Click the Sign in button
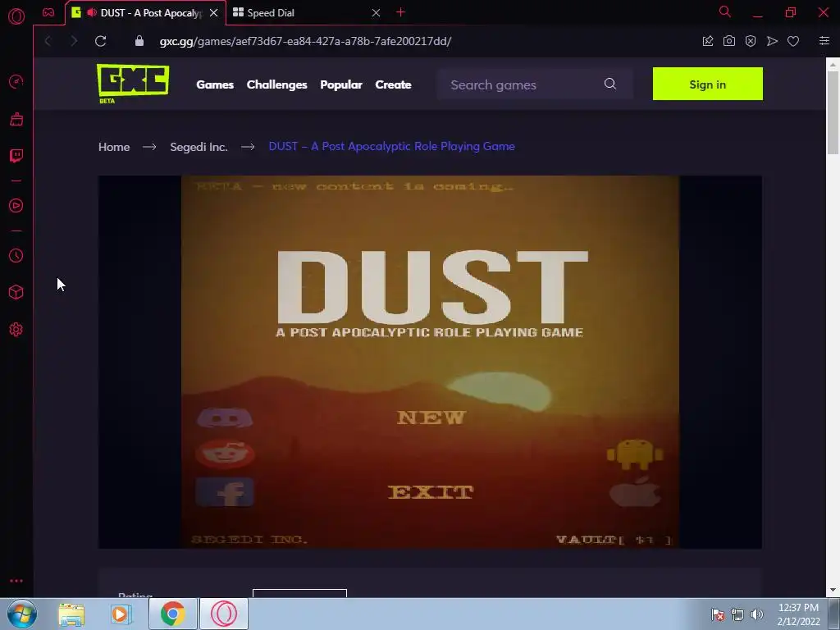 [x=708, y=84]
